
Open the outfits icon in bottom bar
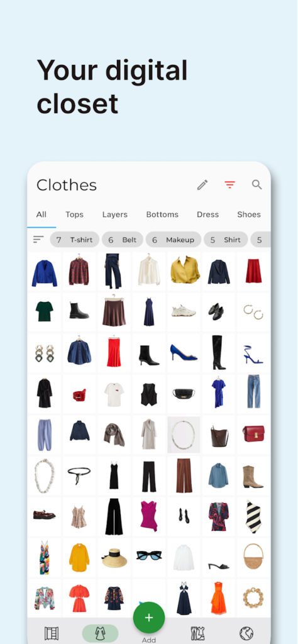click(x=198, y=633)
